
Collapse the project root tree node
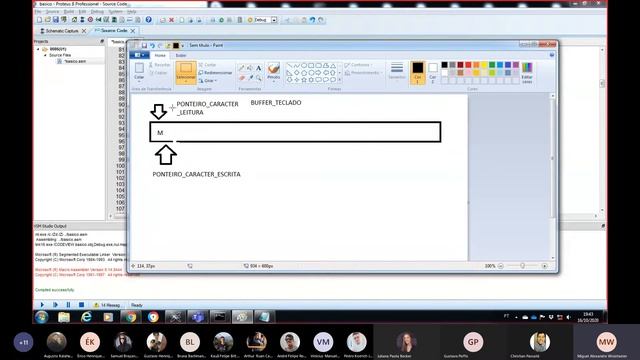tap(38, 49)
